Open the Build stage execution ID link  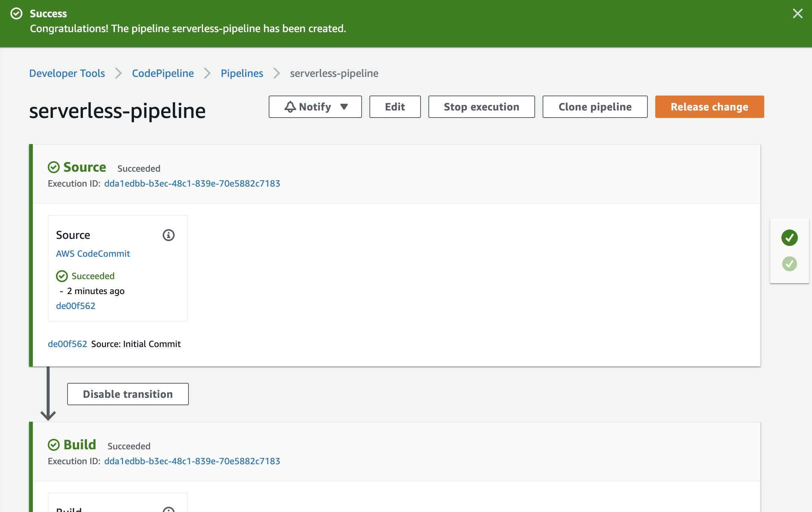192,461
